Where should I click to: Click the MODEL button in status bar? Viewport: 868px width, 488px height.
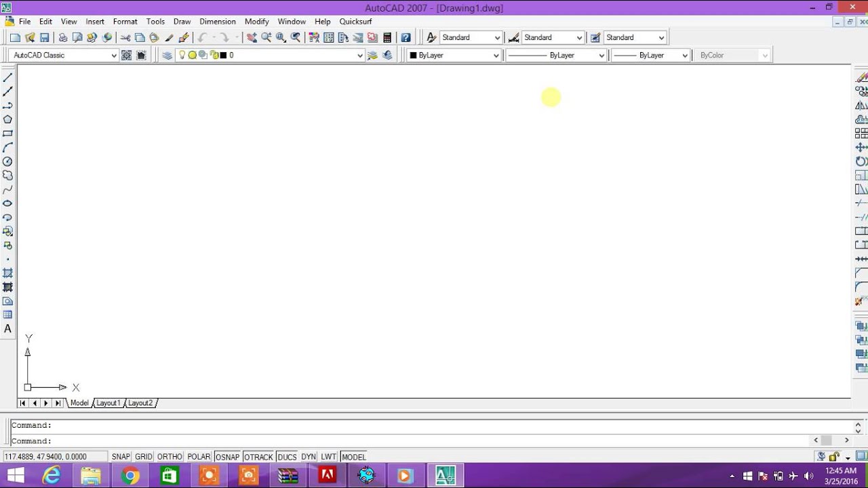point(354,457)
